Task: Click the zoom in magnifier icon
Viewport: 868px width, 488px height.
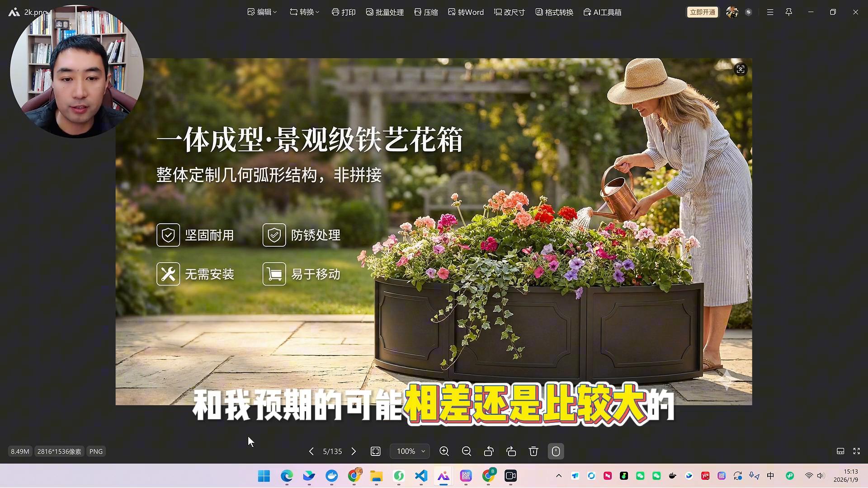Action: point(444,451)
